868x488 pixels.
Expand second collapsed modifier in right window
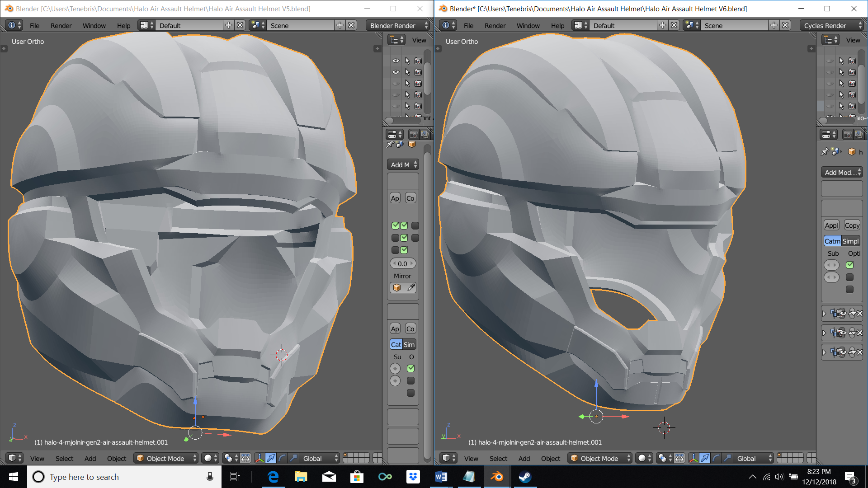pos(824,333)
